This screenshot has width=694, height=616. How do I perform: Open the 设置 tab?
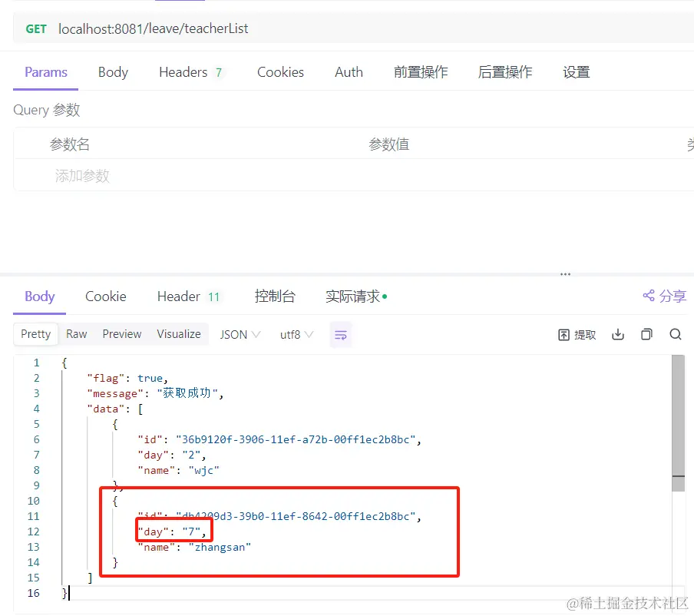tap(577, 72)
